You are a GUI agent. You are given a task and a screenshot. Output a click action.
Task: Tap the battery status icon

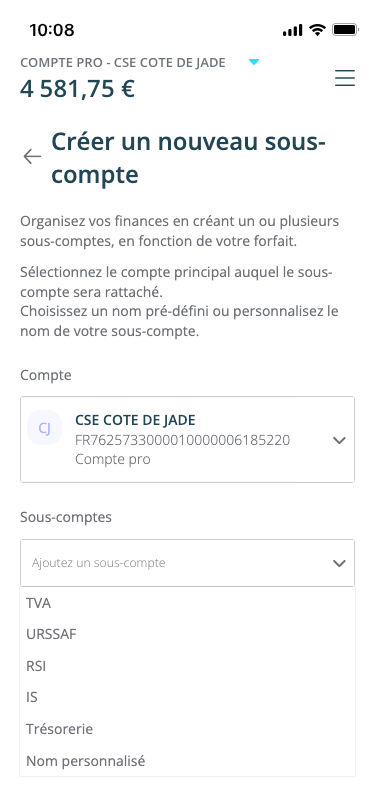click(345, 30)
